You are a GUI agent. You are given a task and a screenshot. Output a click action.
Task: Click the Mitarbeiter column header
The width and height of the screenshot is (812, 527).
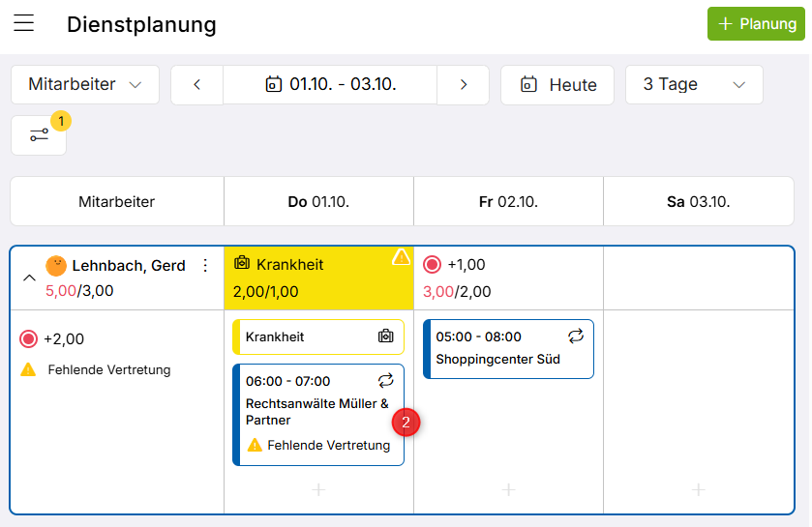(116, 201)
